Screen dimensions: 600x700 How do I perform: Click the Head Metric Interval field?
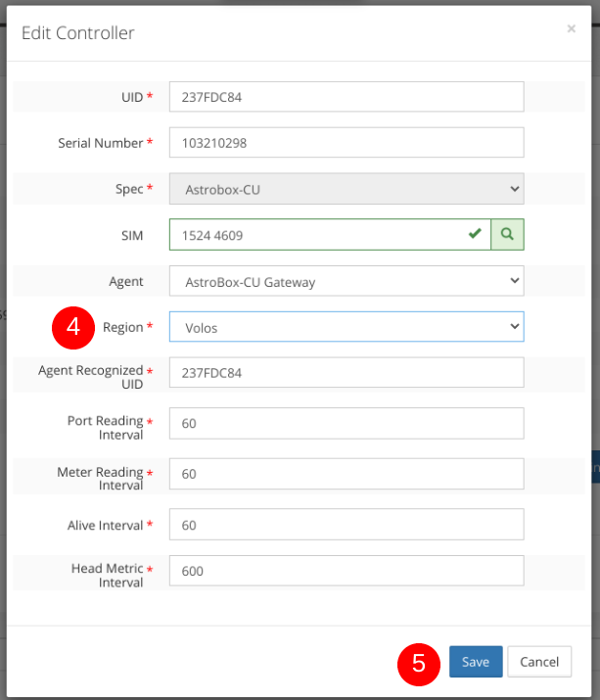[346, 571]
